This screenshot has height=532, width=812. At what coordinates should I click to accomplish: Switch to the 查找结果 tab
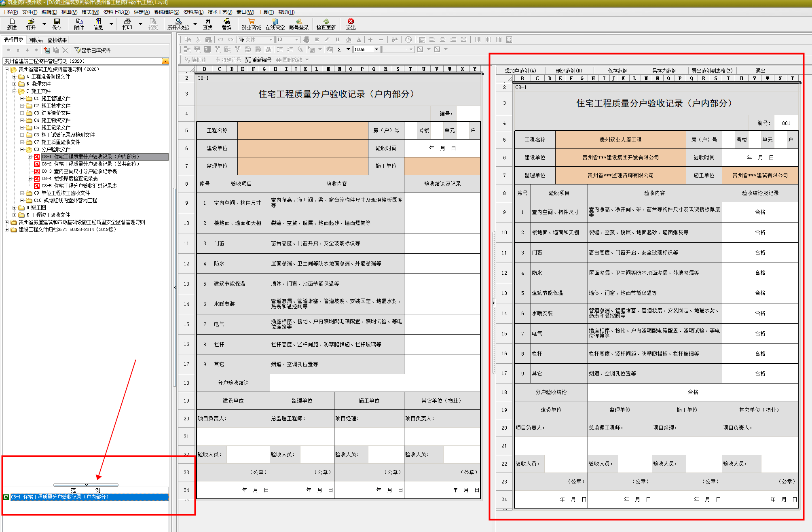click(x=57, y=40)
